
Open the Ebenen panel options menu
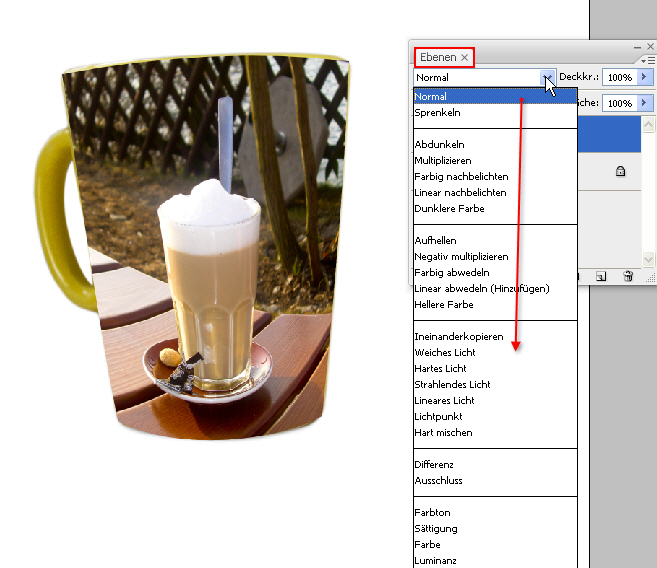coord(650,61)
